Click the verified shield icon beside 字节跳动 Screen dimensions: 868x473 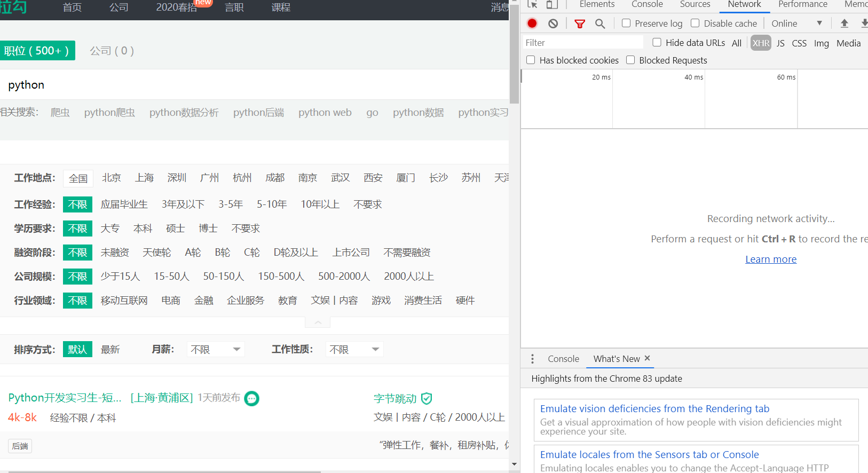(427, 398)
